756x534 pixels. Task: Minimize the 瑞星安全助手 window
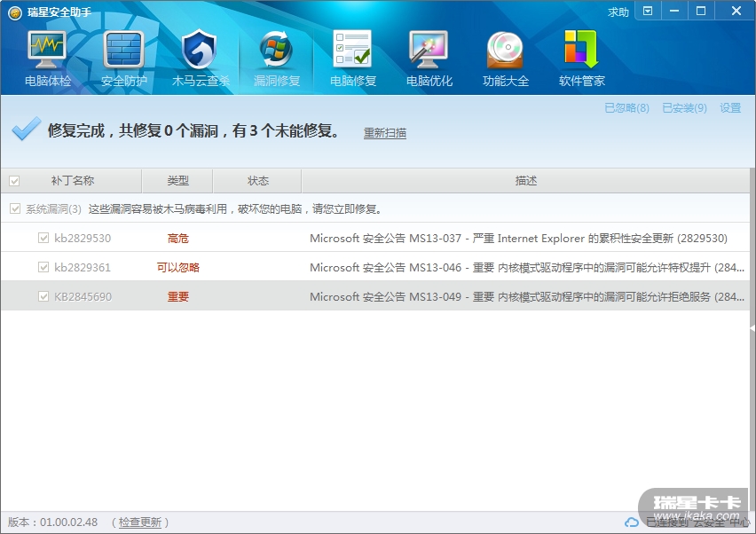(x=674, y=11)
